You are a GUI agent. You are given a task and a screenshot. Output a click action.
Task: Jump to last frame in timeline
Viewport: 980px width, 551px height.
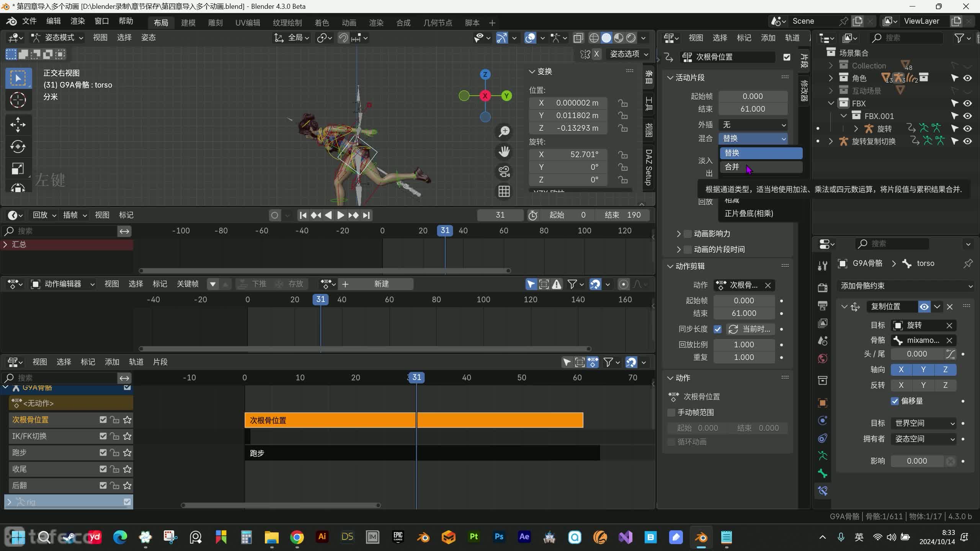(366, 215)
